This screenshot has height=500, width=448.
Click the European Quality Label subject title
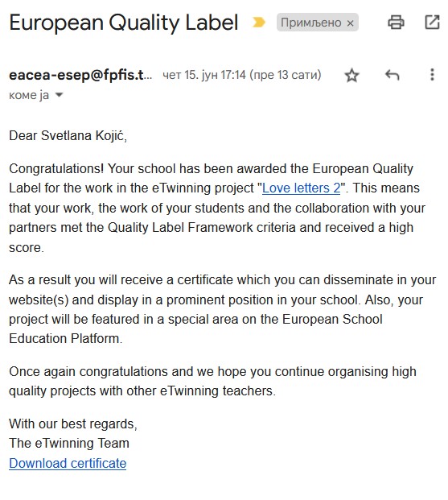(124, 23)
